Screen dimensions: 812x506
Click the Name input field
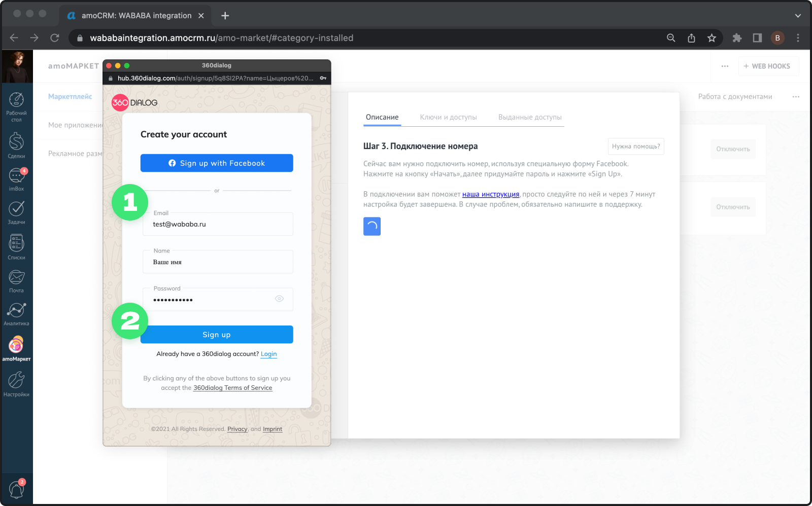pyautogui.click(x=218, y=262)
